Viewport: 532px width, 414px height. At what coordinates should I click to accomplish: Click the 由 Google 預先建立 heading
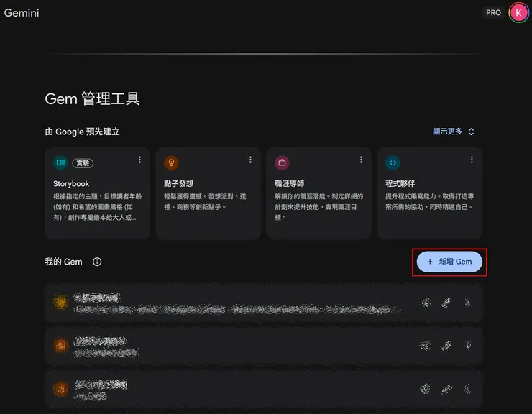[x=82, y=132]
